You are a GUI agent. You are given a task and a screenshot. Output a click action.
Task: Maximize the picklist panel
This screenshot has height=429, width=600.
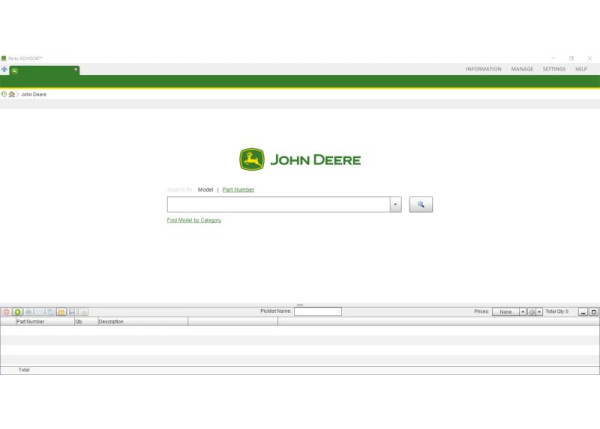(x=594, y=312)
